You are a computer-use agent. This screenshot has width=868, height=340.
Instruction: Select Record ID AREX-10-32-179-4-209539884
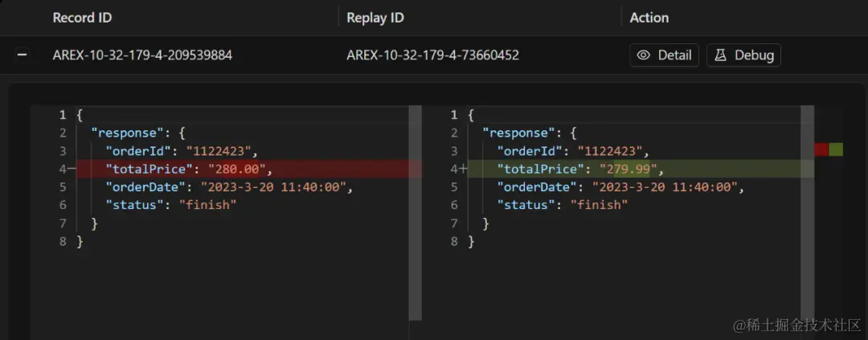[x=142, y=55]
